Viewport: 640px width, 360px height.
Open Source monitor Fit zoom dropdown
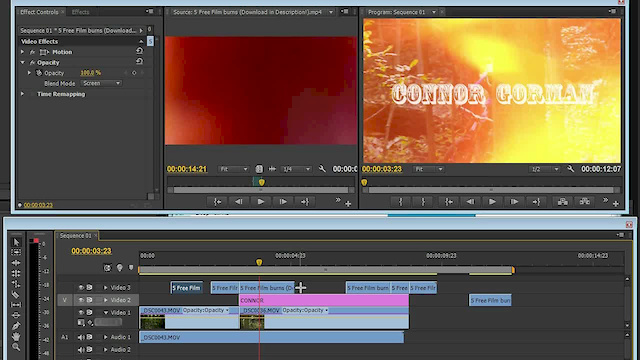233,169
